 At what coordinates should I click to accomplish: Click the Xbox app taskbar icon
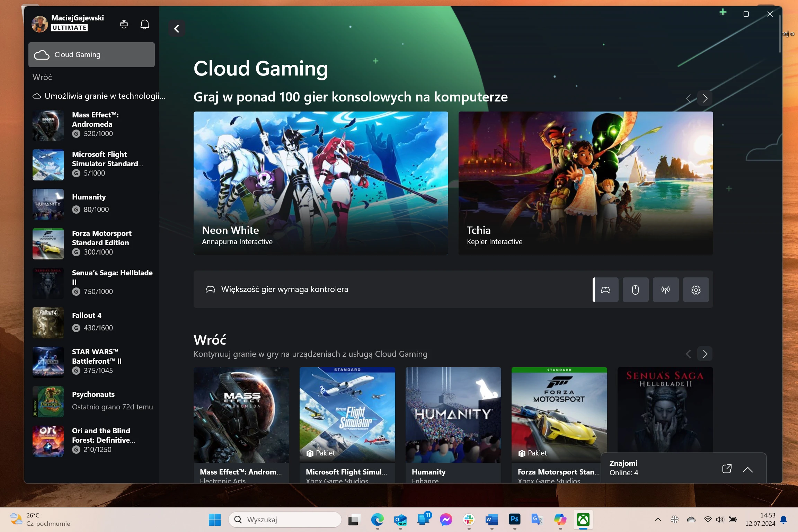(583, 520)
